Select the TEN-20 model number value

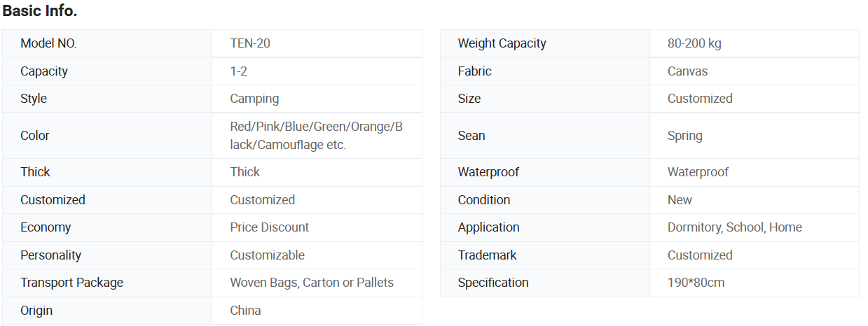(x=250, y=43)
